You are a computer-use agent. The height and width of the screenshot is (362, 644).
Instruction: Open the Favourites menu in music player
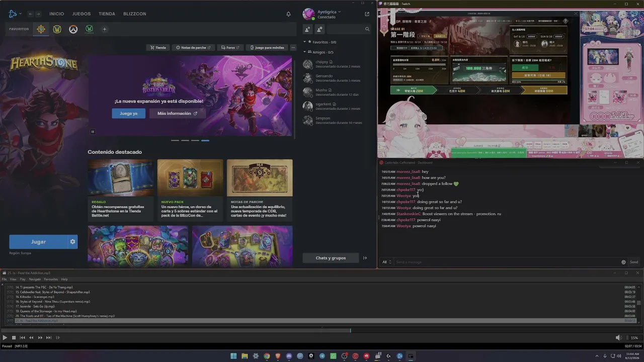(51, 279)
